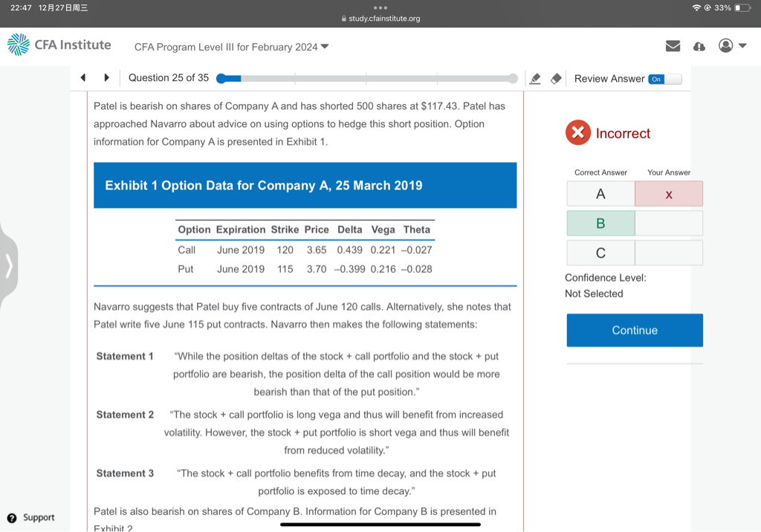Open the user account menu
This screenshot has height=532, width=761.
(731, 46)
